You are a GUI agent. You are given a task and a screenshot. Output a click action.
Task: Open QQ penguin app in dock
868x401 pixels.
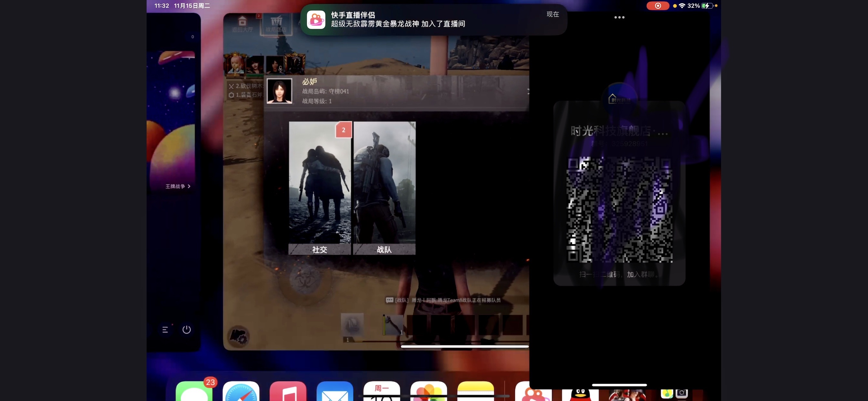coord(580,394)
